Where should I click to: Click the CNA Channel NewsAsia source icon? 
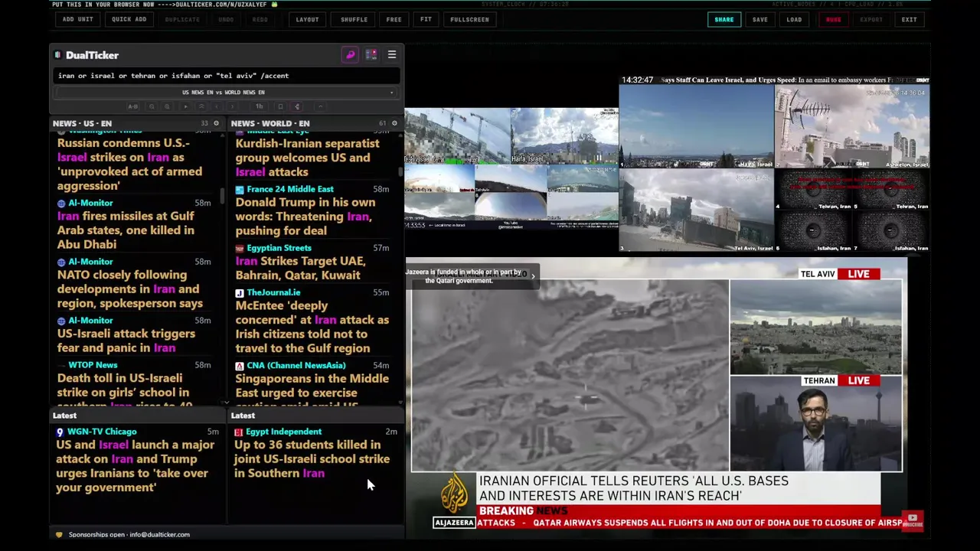240,365
